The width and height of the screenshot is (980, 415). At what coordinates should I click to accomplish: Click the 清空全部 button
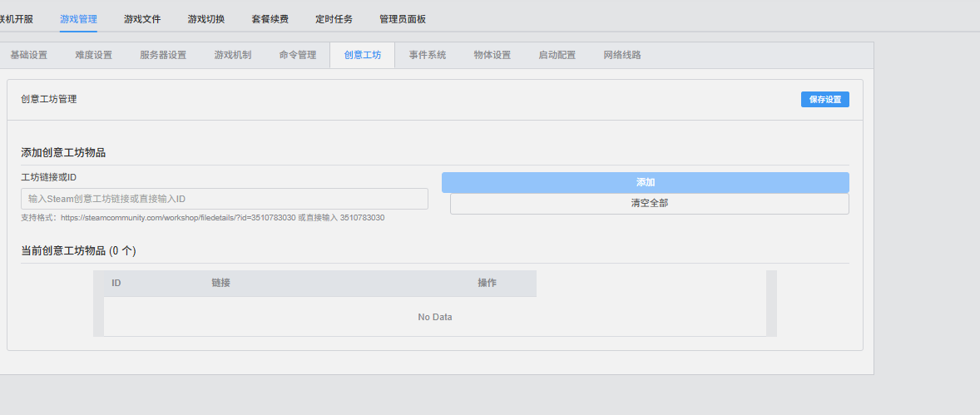[x=650, y=204]
